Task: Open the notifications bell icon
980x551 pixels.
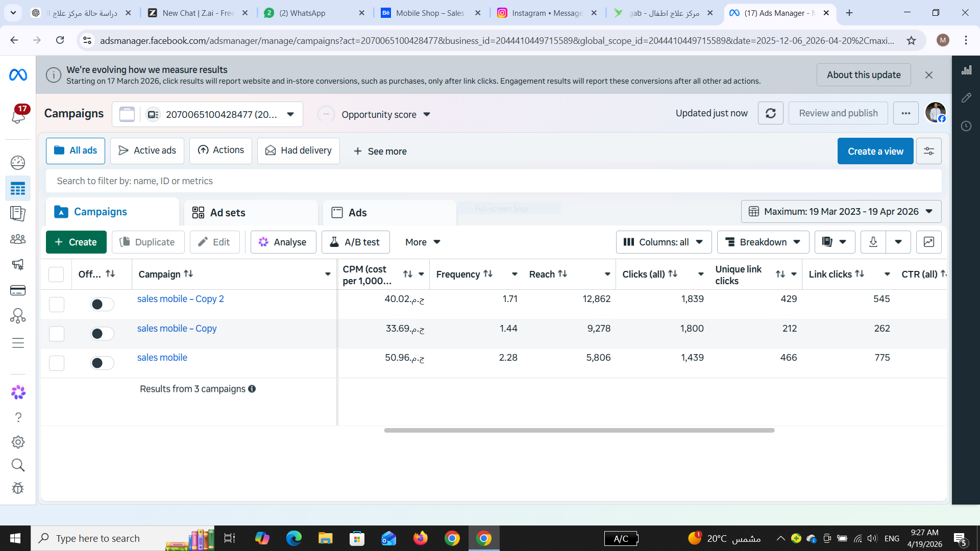Action: pos(18,115)
